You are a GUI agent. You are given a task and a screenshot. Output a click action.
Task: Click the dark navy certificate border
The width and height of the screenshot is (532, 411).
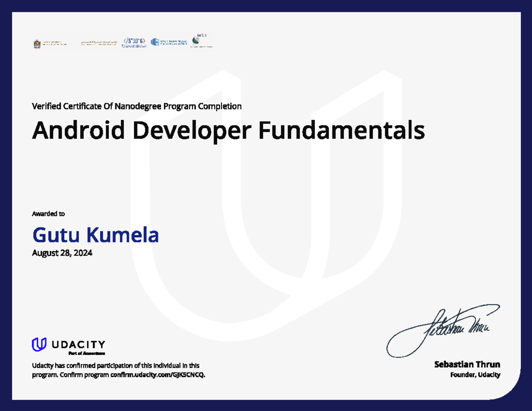(266, 5)
